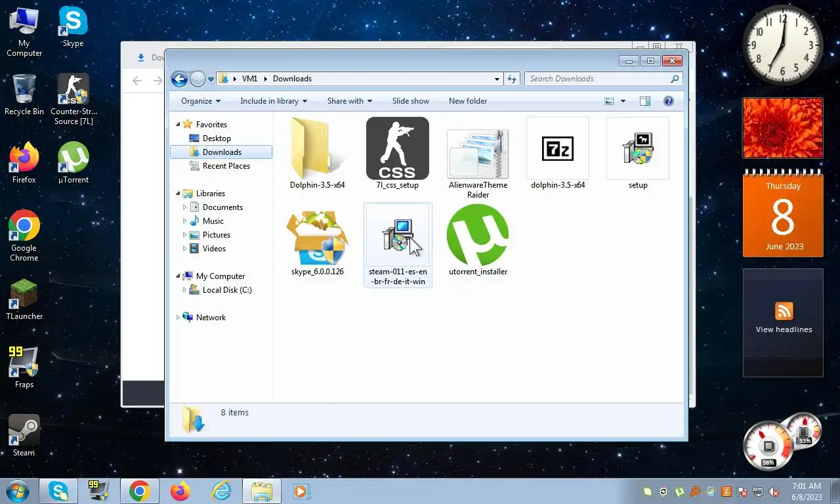
Task: Collapse the Libraries group
Action: point(178,194)
